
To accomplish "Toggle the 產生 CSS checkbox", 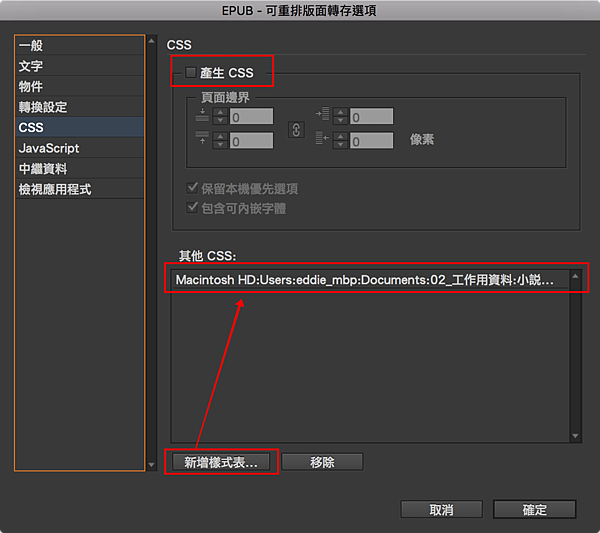I will pos(191,72).
